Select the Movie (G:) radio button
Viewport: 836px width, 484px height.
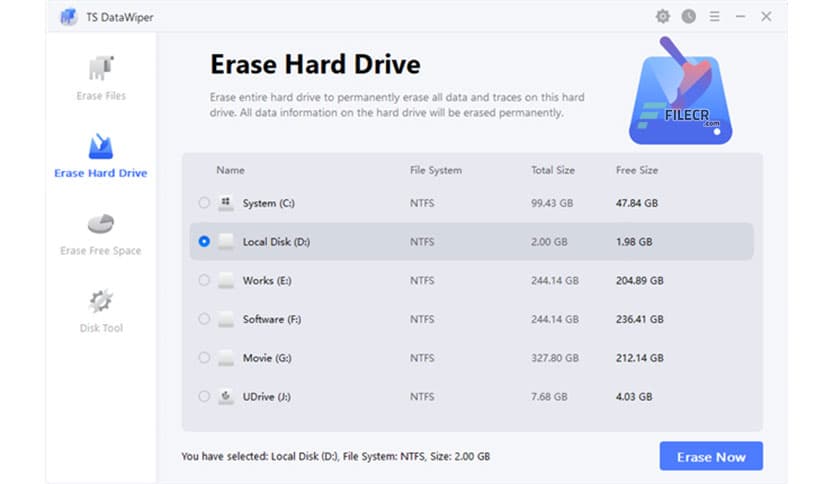(x=204, y=357)
